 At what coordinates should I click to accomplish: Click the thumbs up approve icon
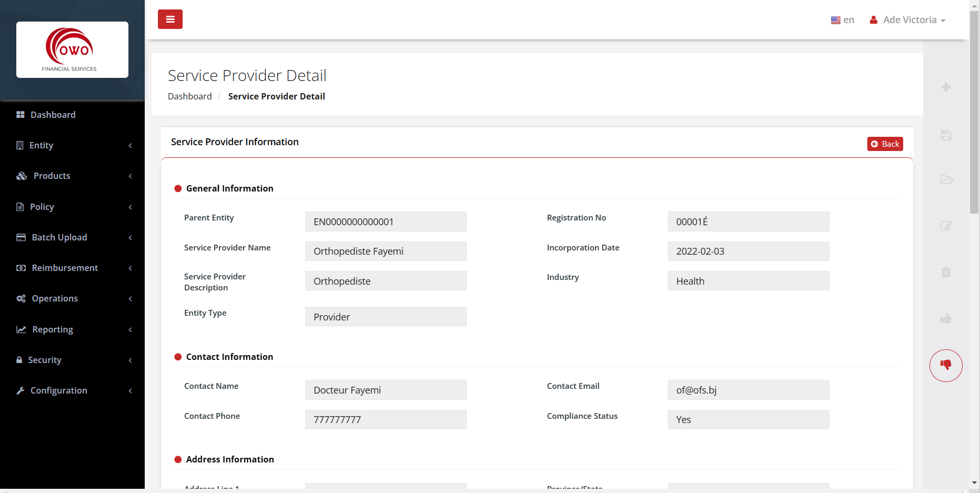946,318
